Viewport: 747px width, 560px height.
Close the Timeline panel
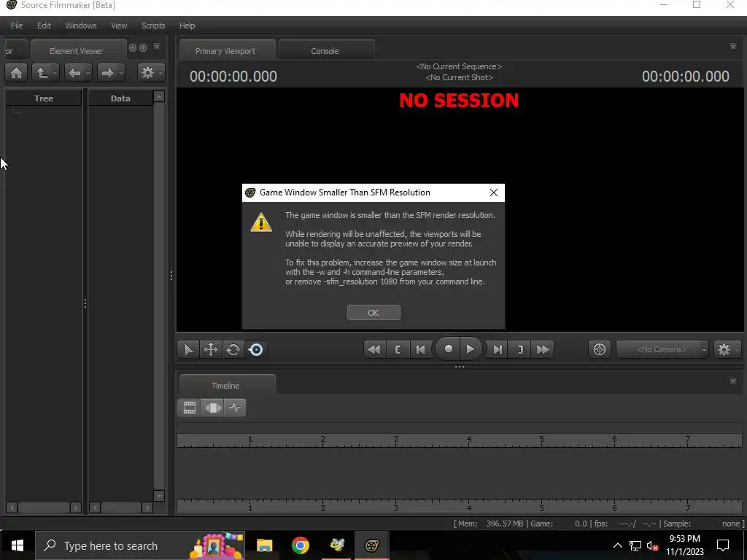pos(732,381)
